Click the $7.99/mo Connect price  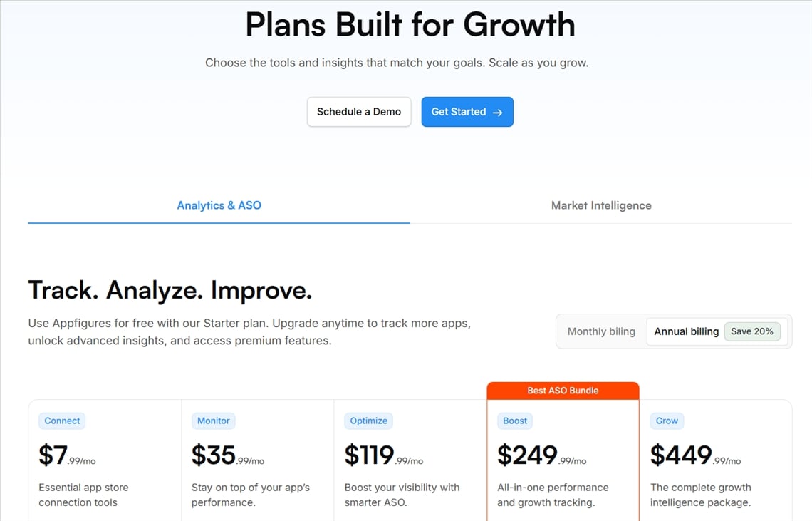point(67,455)
